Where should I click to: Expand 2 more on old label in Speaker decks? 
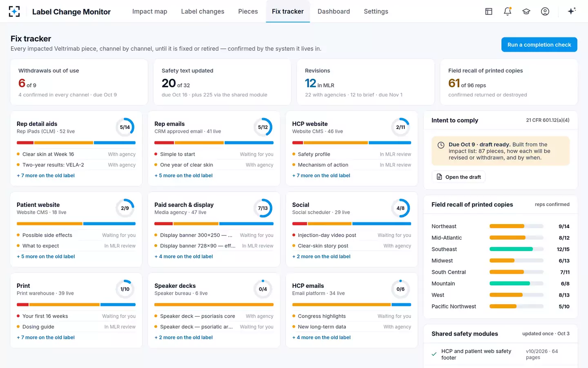pos(183,337)
